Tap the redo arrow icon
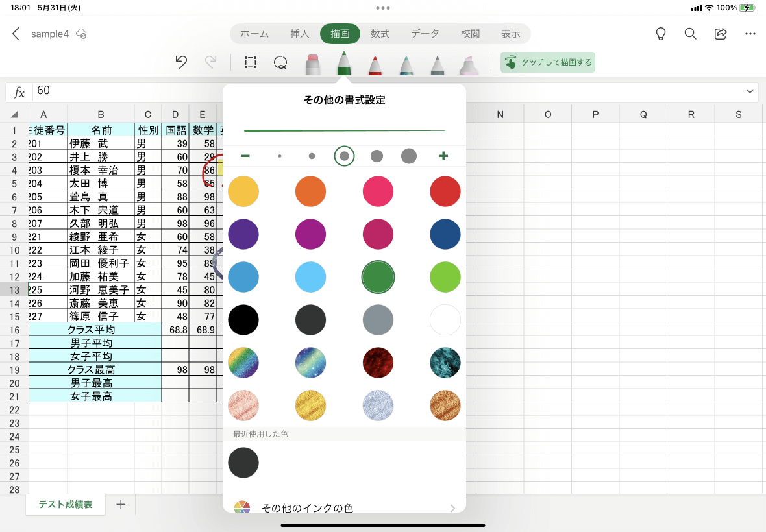Viewport: 766px width, 532px height. (x=210, y=62)
